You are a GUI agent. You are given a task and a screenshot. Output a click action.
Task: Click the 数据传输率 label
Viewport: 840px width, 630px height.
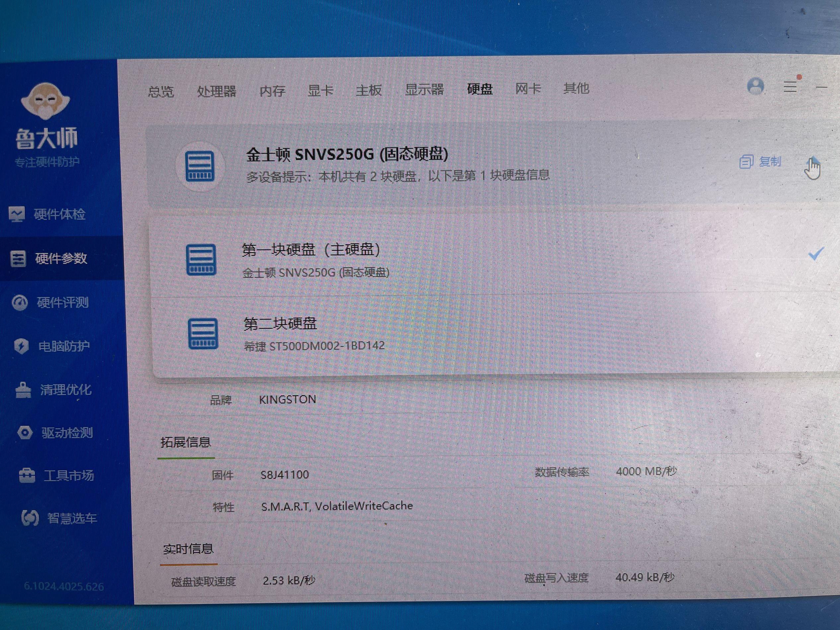(562, 472)
